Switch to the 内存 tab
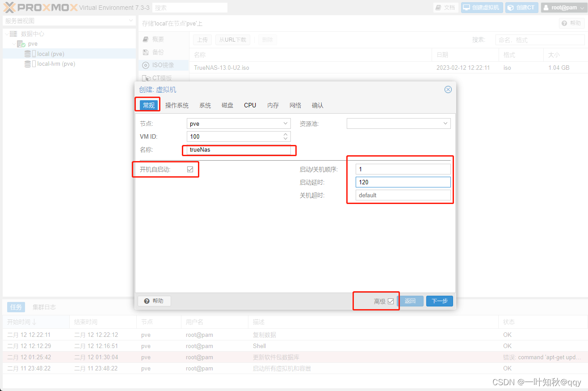Image resolution: width=588 pixels, height=391 pixels. pyautogui.click(x=273, y=105)
